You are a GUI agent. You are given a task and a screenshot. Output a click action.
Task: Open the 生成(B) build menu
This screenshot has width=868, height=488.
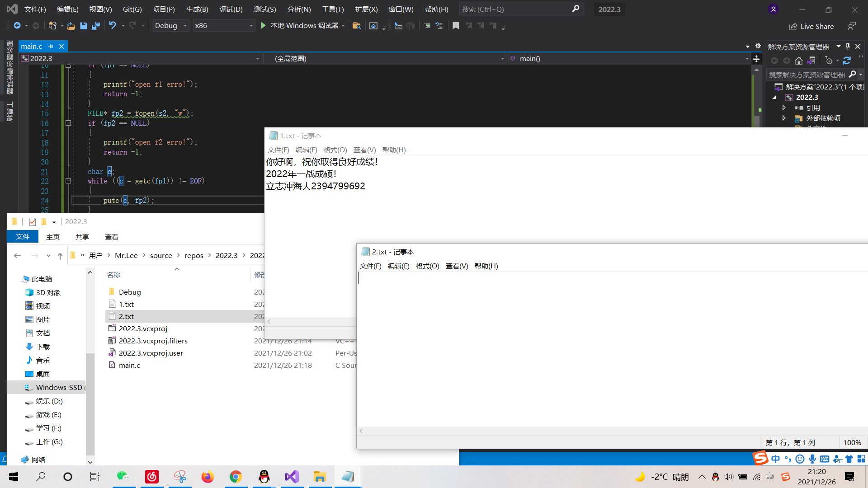(197, 9)
